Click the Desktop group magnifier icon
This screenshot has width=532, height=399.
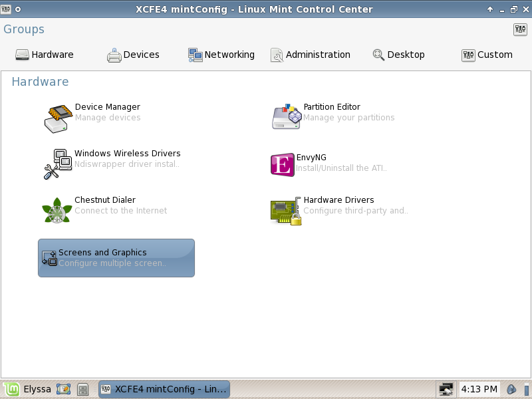(378, 55)
